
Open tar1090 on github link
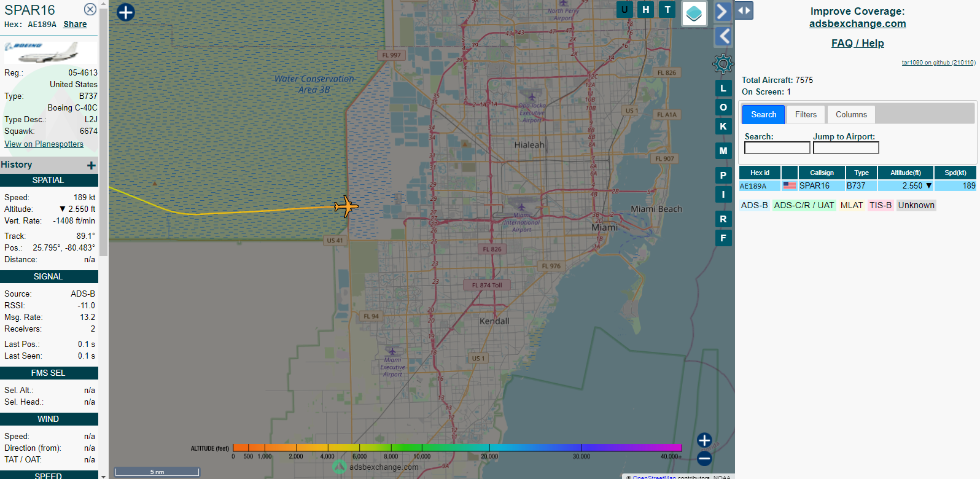[938, 63]
